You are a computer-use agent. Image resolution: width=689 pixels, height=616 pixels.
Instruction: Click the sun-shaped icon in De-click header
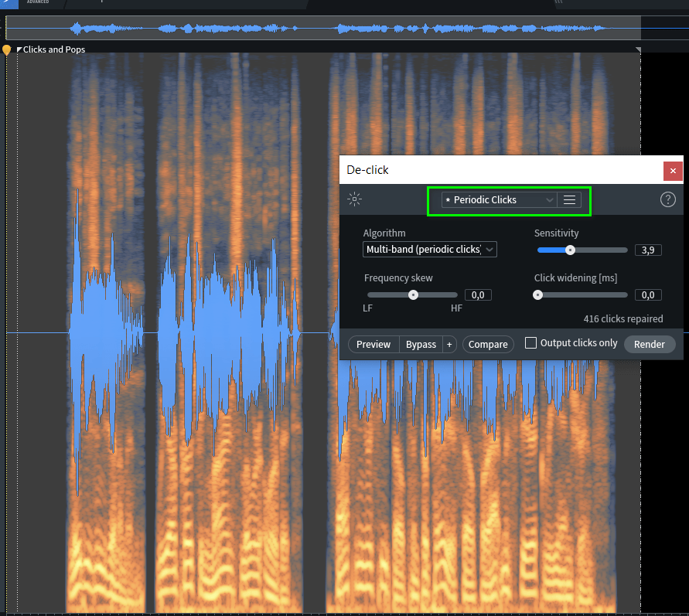click(354, 199)
